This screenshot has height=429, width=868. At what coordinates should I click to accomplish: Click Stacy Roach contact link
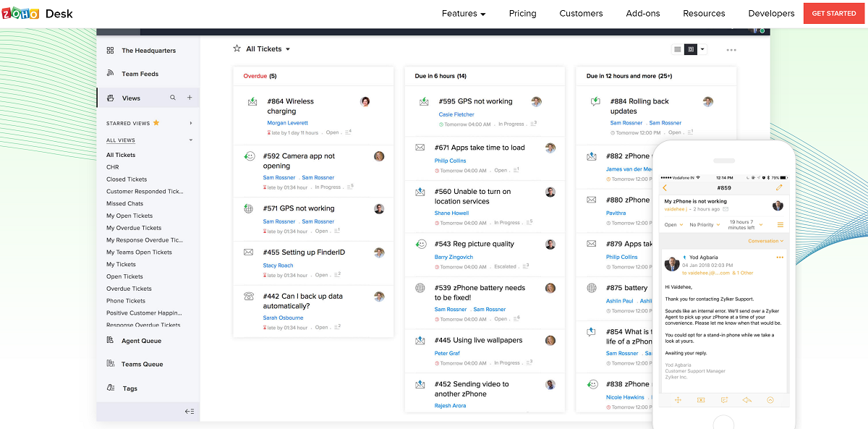278,266
